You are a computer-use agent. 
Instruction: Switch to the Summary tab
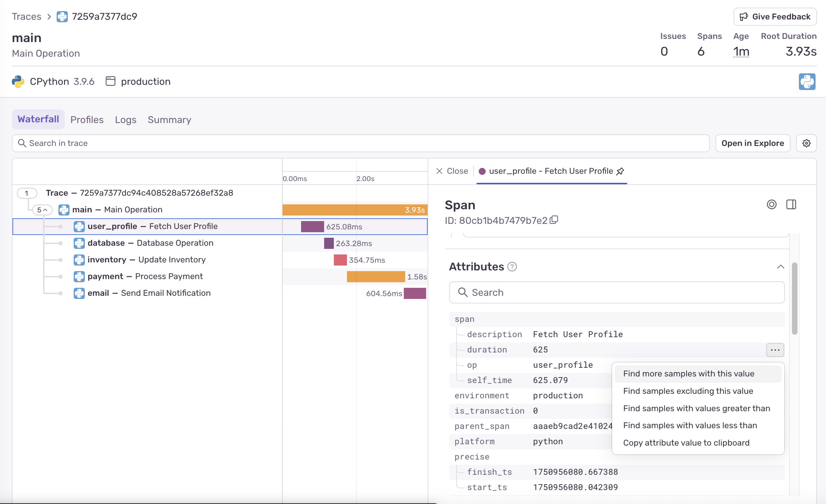[169, 120]
